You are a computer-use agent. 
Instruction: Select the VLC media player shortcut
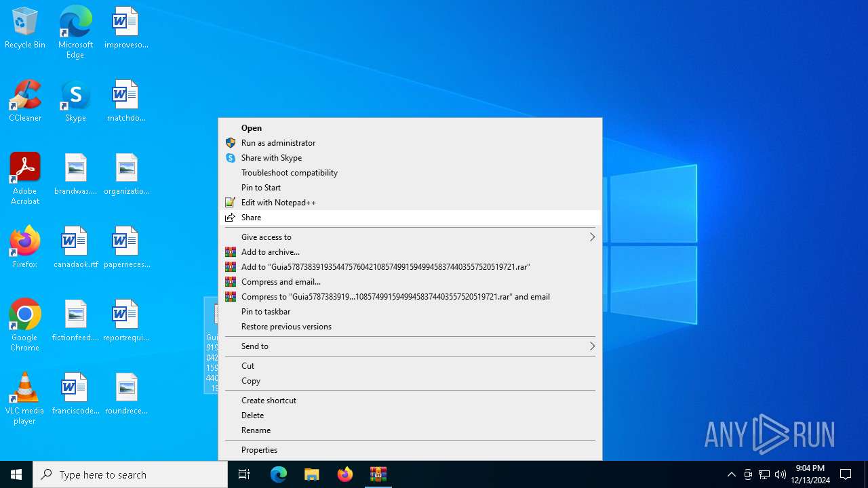[25, 399]
